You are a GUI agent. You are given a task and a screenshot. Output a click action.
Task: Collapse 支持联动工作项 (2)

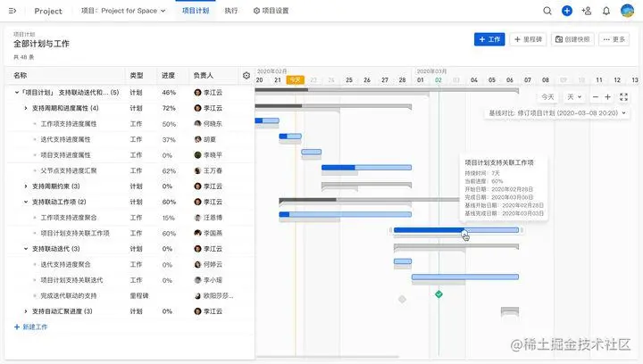pyautogui.click(x=26, y=202)
